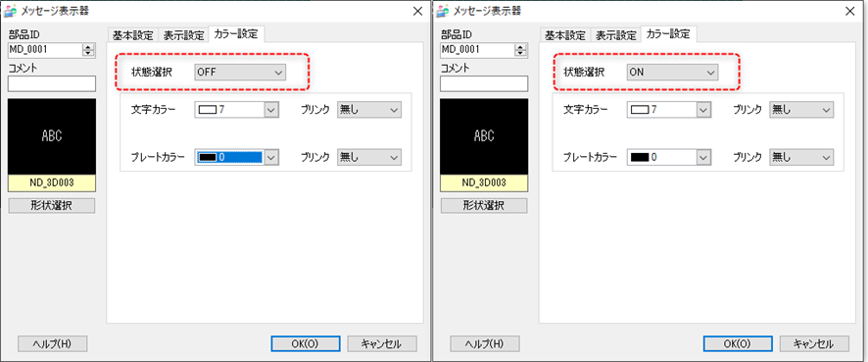
Task: Select カラー設定 tab in left dialog
Action: click(236, 33)
